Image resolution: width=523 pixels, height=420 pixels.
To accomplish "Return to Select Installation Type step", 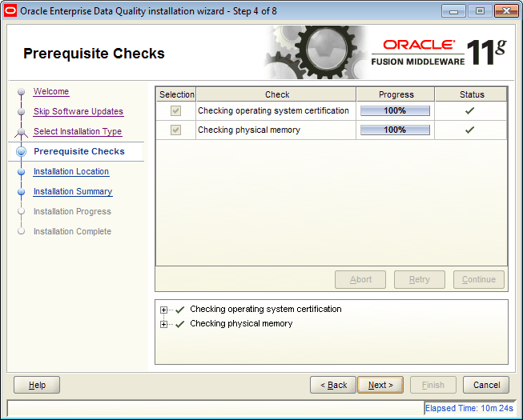I will pos(78,131).
